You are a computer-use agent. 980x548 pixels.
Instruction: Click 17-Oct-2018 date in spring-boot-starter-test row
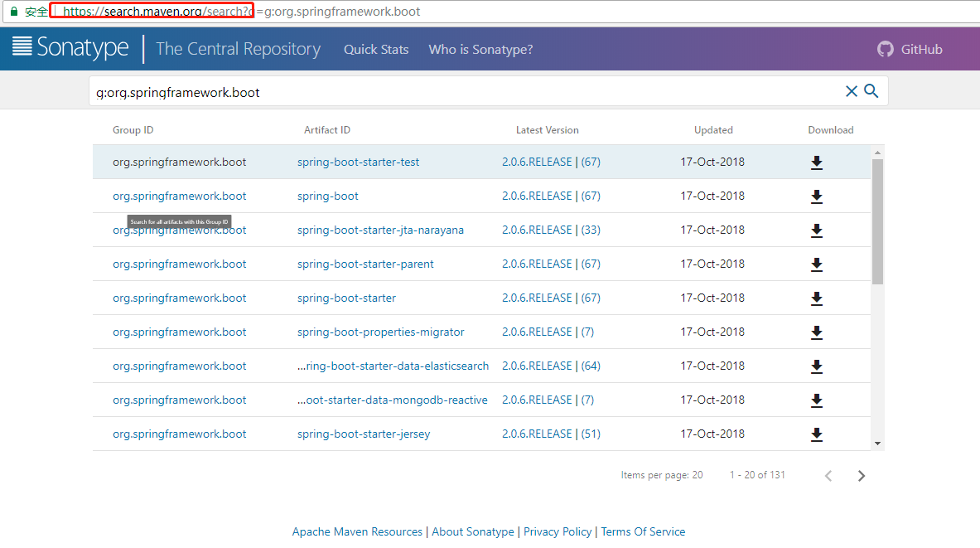712,162
